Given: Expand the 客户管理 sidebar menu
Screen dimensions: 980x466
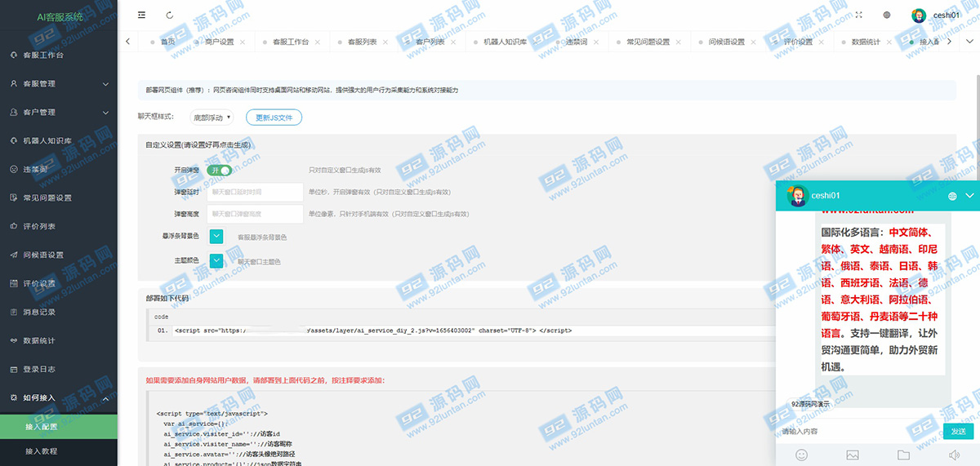Looking at the screenshot, I should pyautogui.click(x=59, y=112).
